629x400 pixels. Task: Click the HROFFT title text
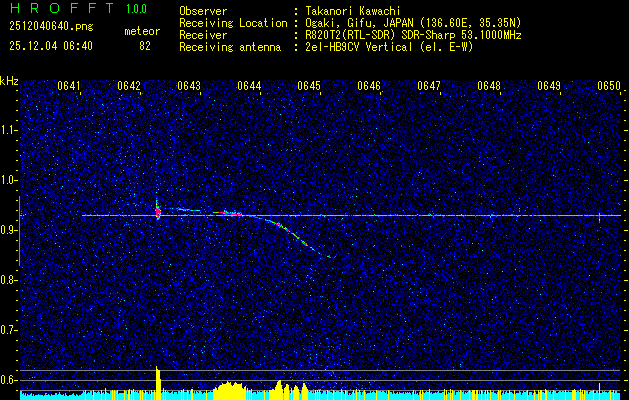tap(61, 8)
